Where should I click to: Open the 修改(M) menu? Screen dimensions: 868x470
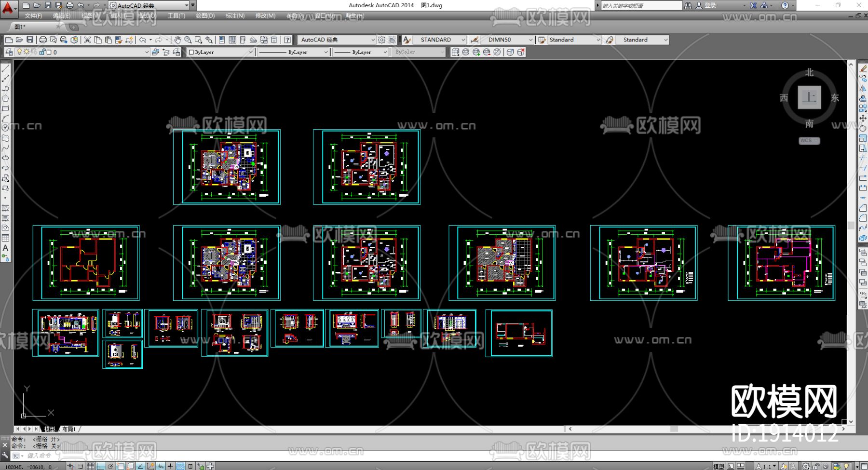(x=265, y=16)
